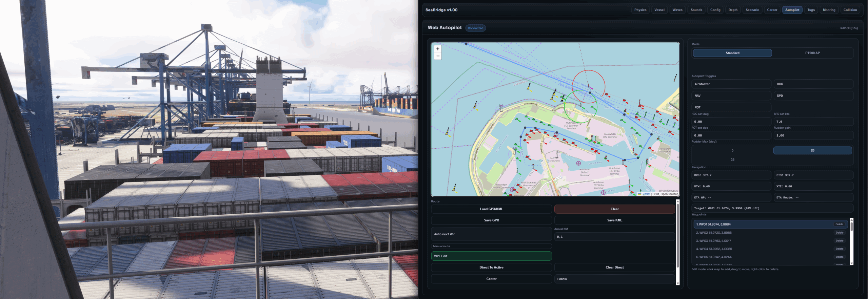Click the route waypoint dot at Calandkanaal

pyautogui.click(x=651, y=134)
